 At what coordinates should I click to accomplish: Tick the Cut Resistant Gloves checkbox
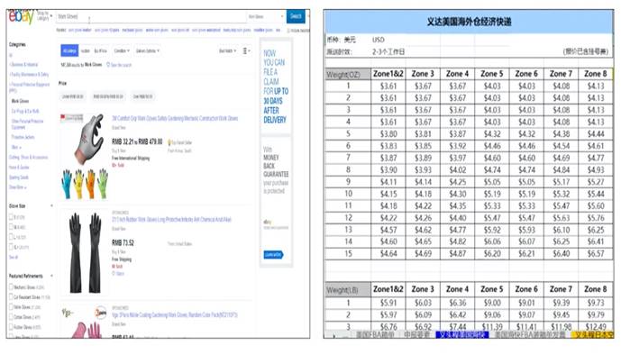click(11, 296)
